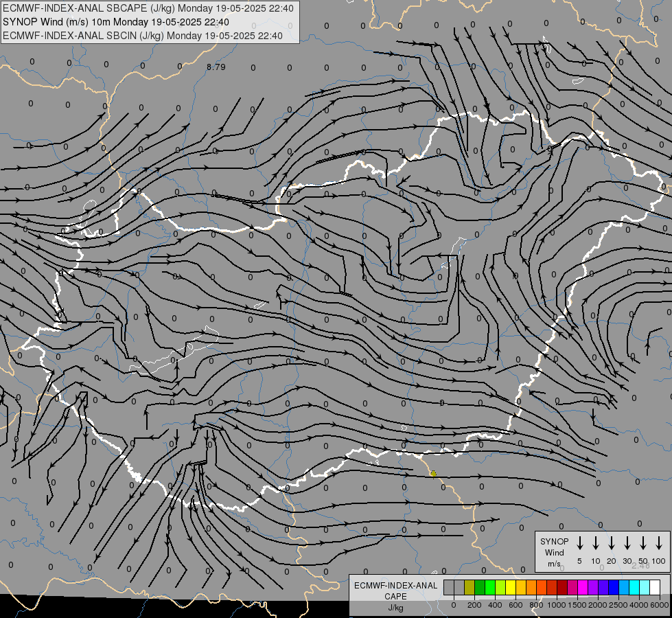Click the 100 m/s wind arrow in legend
Viewport: 672px width, 618px height.
pyautogui.click(x=659, y=543)
